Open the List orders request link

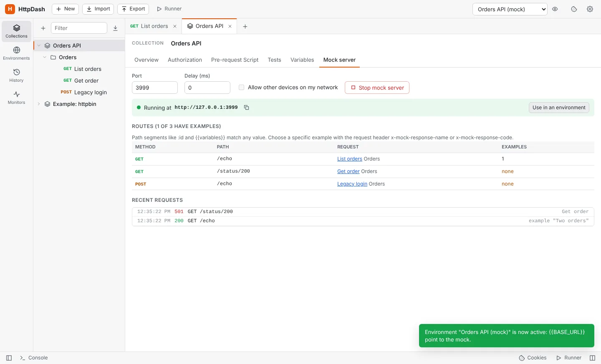(350, 159)
